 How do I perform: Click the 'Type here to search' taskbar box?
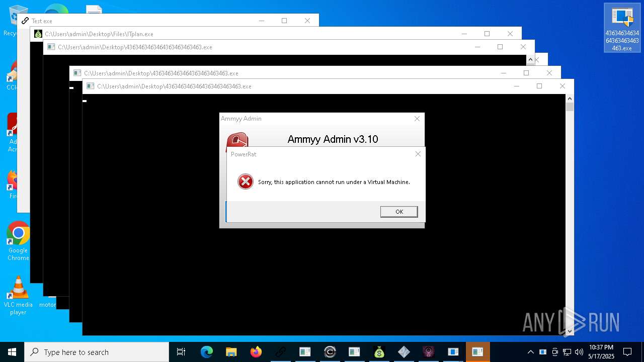tap(97, 352)
